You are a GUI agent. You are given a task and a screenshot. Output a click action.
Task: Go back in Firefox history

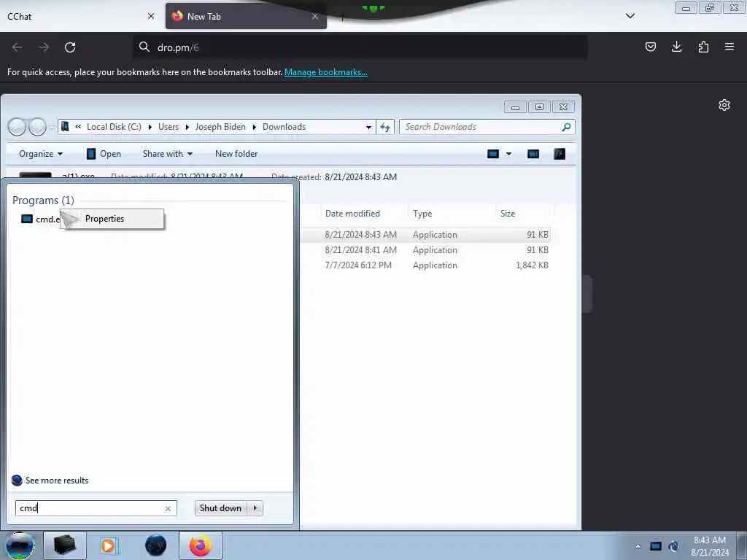tap(18, 47)
